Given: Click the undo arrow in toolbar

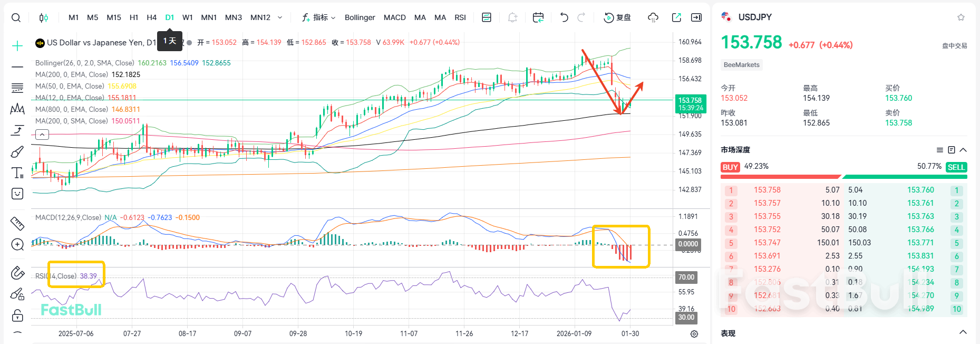Looking at the screenshot, I should [x=564, y=17].
